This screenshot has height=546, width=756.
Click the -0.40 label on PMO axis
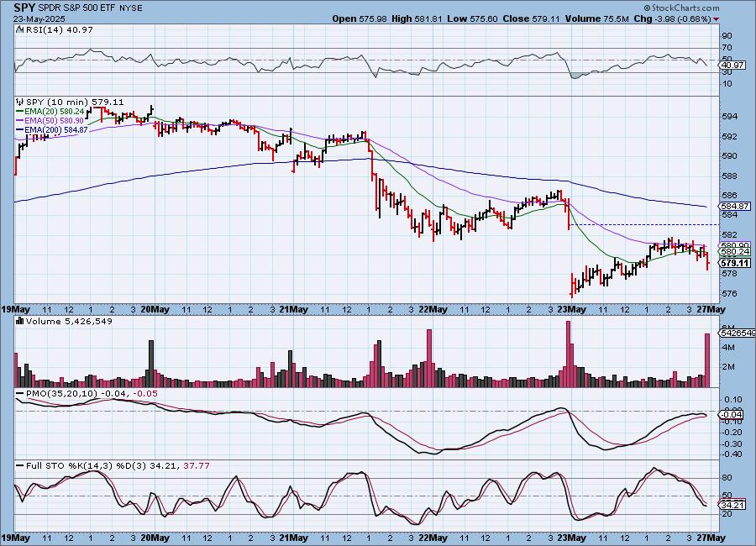tap(732, 454)
